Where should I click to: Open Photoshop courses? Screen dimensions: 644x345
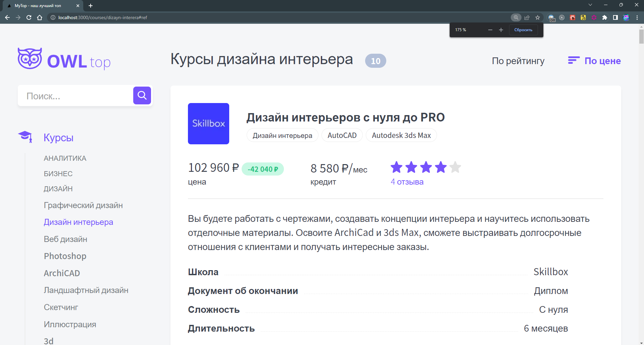[x=65, y=256]
